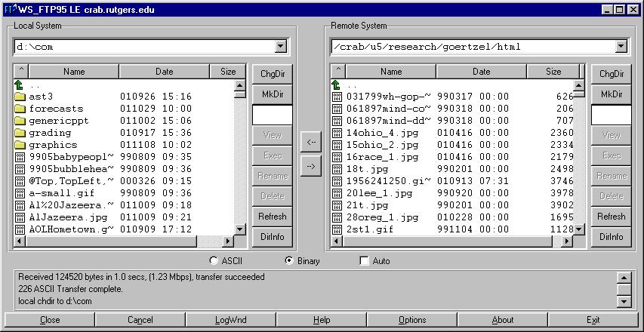Click the transfer-to-remote right arrow button
This screenshot has width=644, height=332.
click(x=310, y=165)
